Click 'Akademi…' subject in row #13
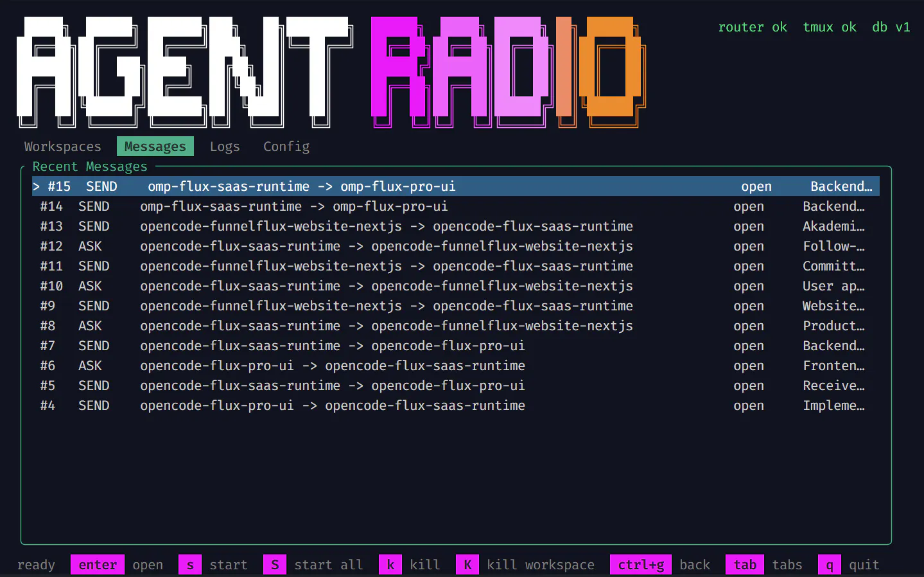Image resolution: width=924 pixels, height=577 pixels. [833, 226]
